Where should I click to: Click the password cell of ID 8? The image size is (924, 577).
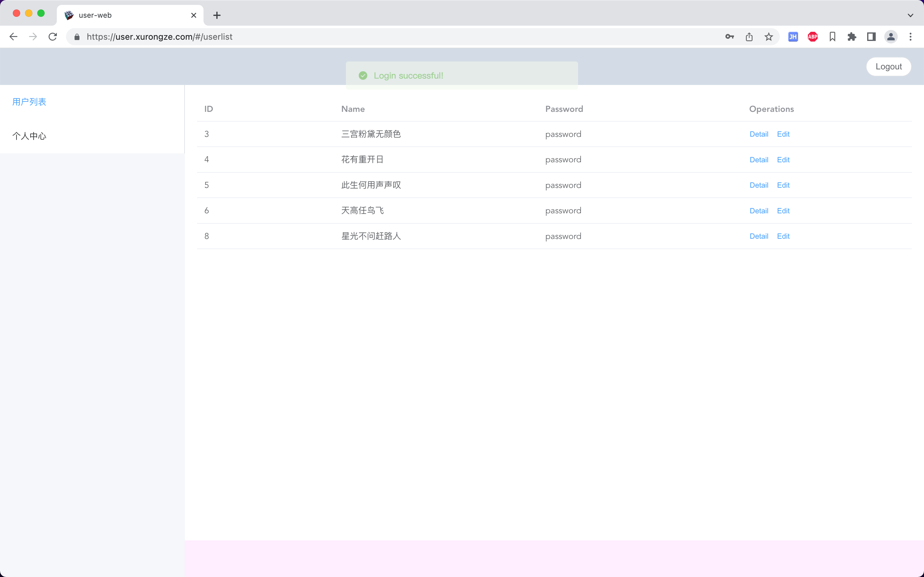coord(563,237)
